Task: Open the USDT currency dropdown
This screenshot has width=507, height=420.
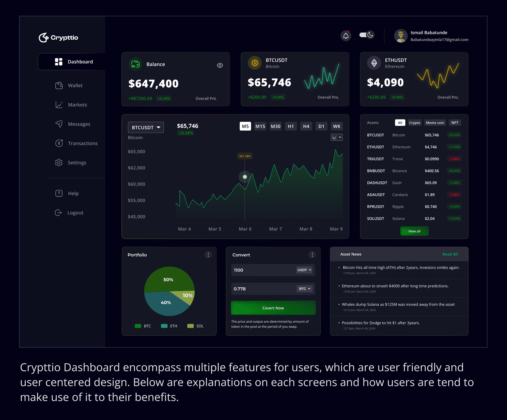Action: coord(304,270)
